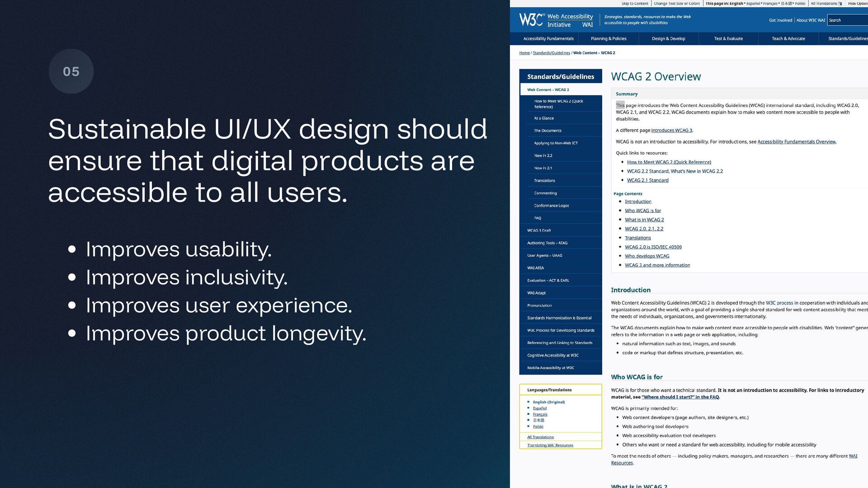Viewport: 868px width, 488px height.
Task: Click the Get Involved link
Action: [x=780, y=20]
